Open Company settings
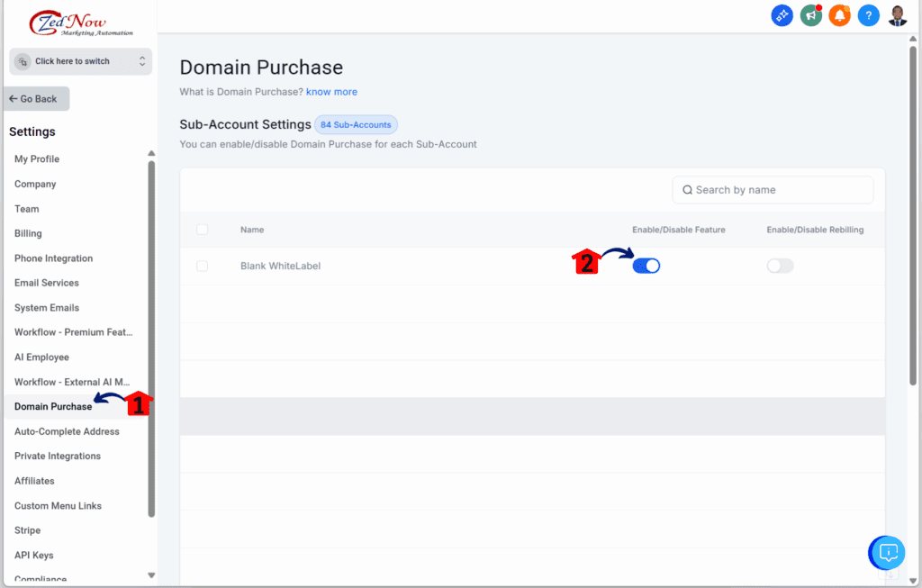The width and height of the screenshot is (922, 588). point(35,184)
